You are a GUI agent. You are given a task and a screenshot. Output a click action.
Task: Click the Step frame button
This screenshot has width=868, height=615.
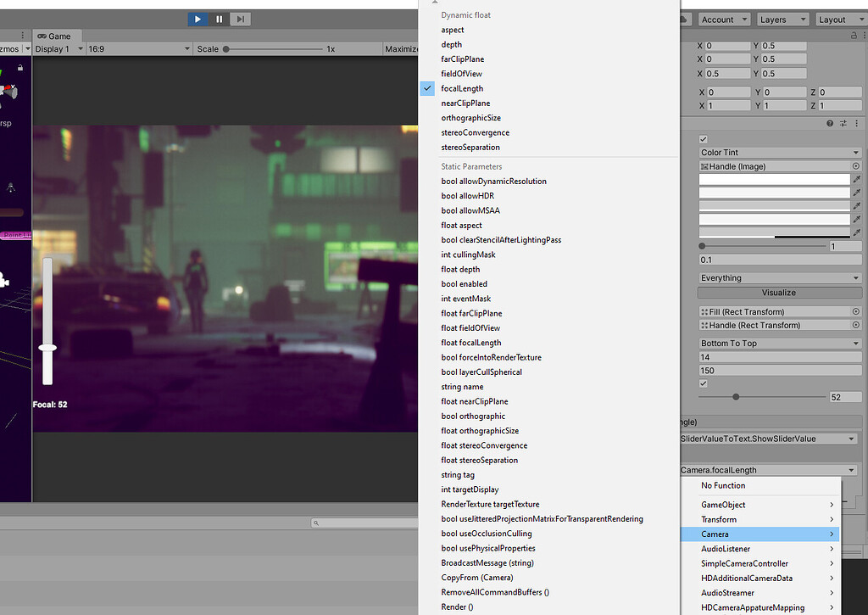240,20
